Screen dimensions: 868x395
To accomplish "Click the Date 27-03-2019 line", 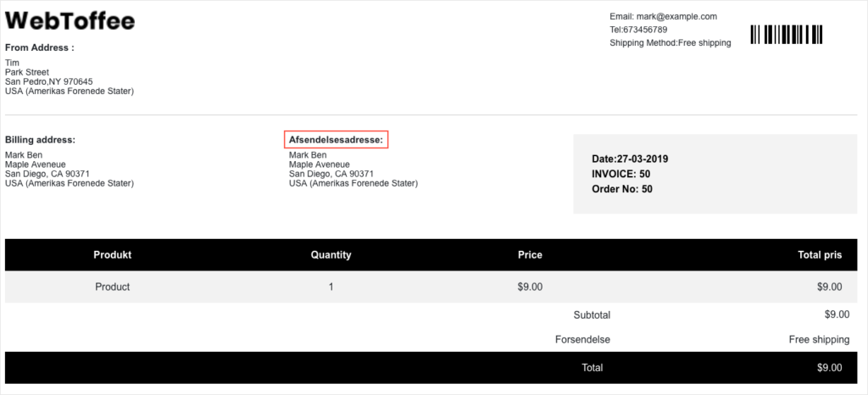I will [x=630, y=159].
